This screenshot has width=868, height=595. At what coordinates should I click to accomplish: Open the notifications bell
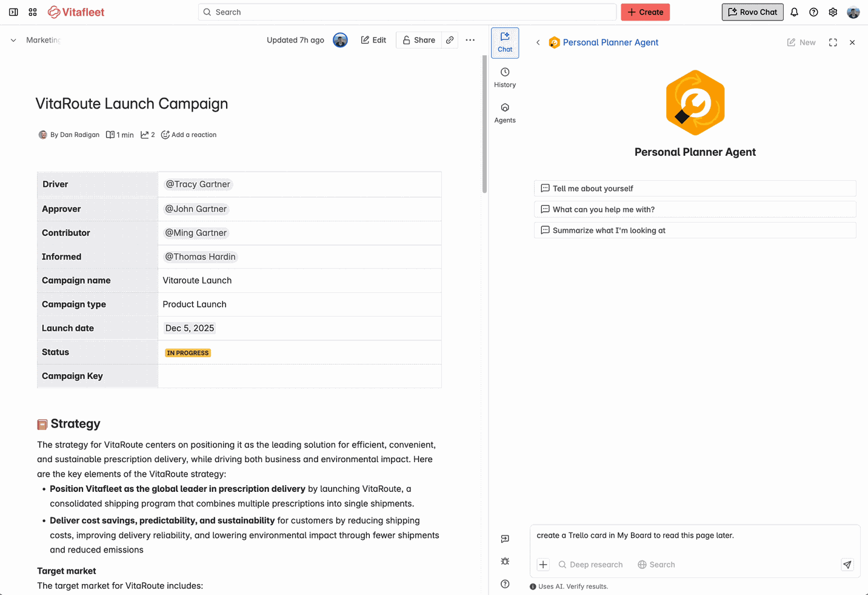point(794,12)
